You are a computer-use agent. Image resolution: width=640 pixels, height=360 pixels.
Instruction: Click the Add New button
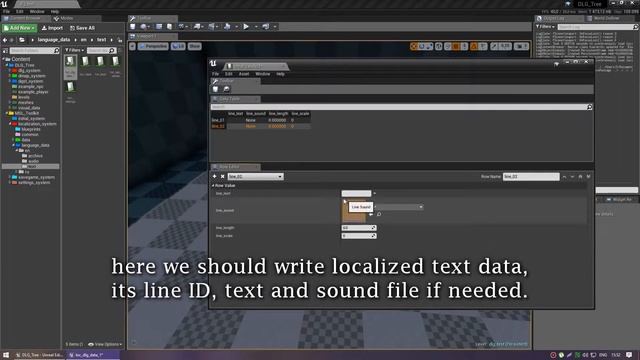[19, 28]
